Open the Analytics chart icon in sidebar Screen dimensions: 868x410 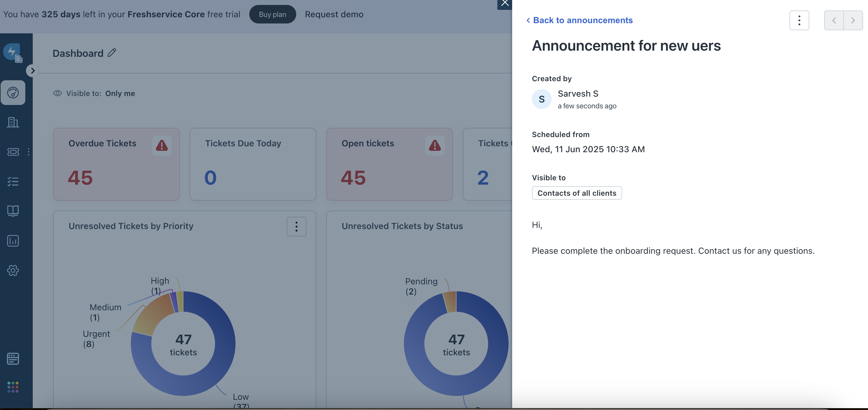pos(13,241)
